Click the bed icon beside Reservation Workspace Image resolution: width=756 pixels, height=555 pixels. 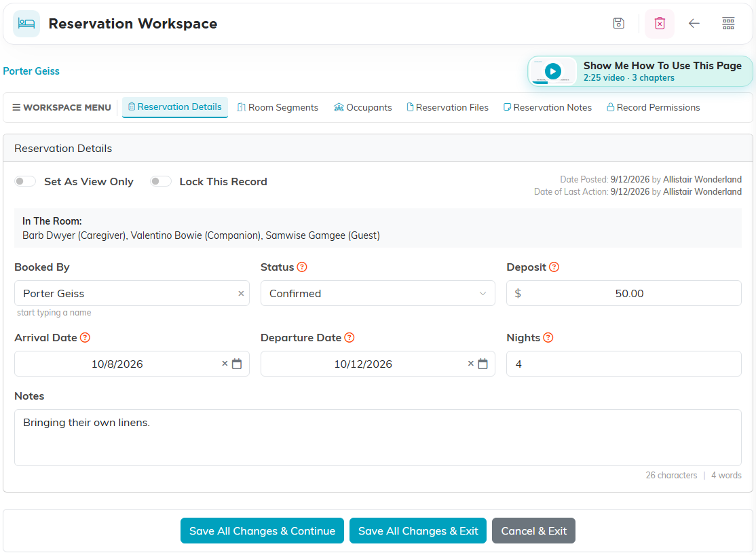26,24
